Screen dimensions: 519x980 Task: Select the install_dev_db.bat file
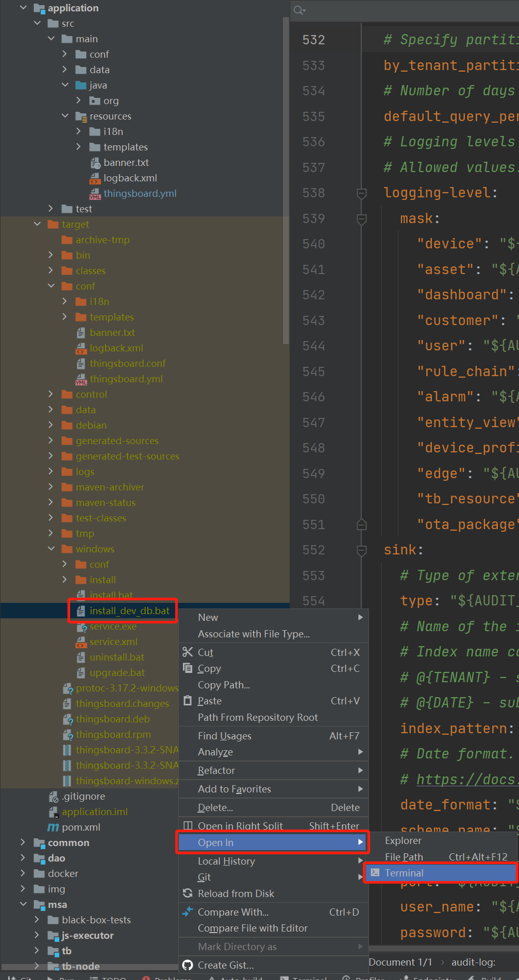129,611
